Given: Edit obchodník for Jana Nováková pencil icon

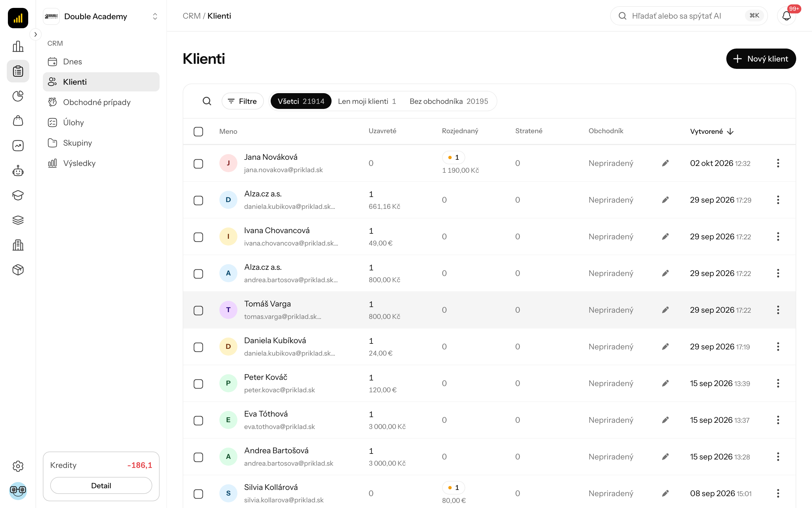Looking at the screenshot, I should click(665, 163).
